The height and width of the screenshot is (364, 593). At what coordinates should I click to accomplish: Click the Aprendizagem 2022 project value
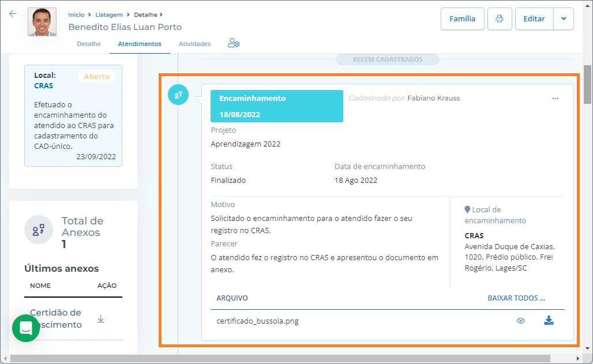tap(245, 144)
